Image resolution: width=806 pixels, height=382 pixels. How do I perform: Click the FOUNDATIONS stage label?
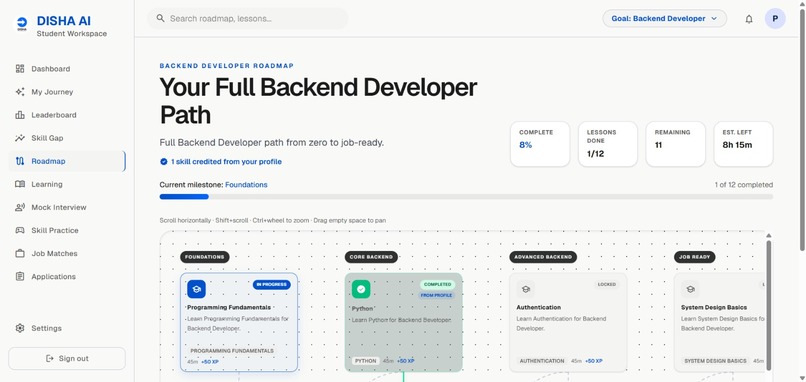coord(205,257)
